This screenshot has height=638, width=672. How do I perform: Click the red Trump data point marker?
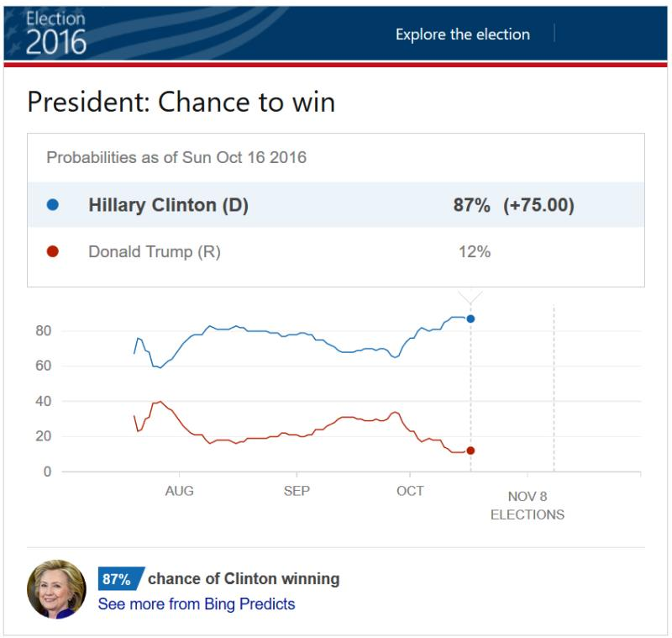click(x=470, y=451)
